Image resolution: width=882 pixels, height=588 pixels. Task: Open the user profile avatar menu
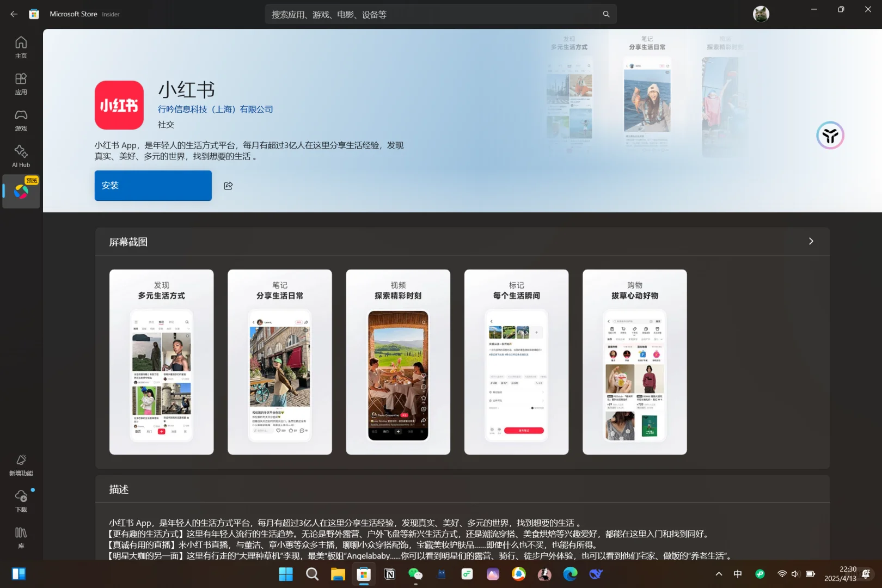click(x=760, y=14)
